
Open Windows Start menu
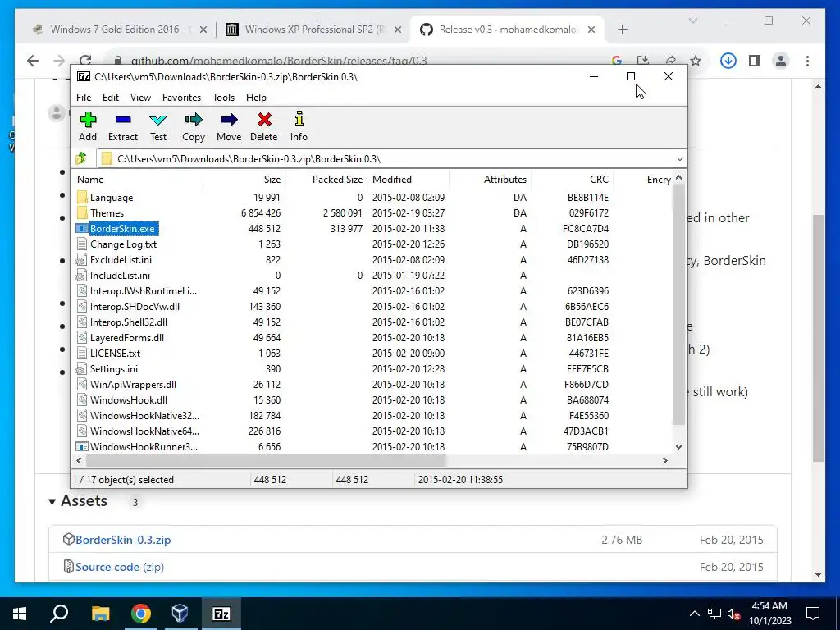coord(20,614)
